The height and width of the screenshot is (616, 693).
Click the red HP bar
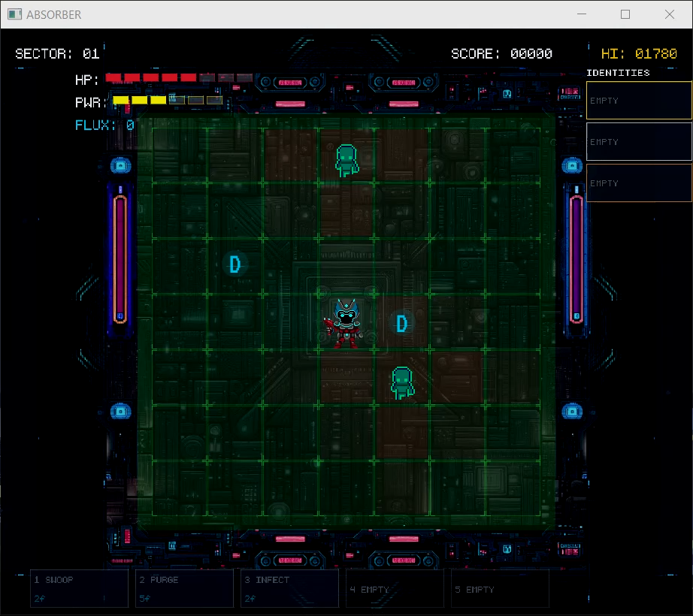(179, 77)
